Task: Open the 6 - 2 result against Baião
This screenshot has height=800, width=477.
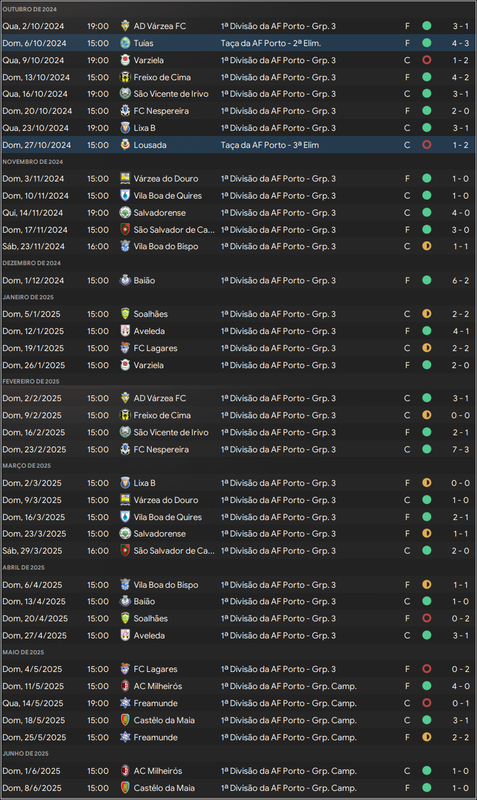Action: pos(460,281)
